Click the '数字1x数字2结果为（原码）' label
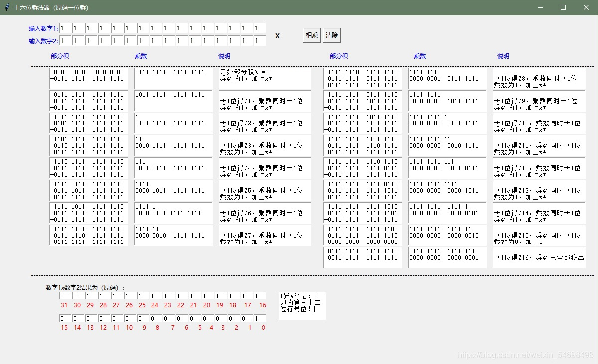 (85, 287)
